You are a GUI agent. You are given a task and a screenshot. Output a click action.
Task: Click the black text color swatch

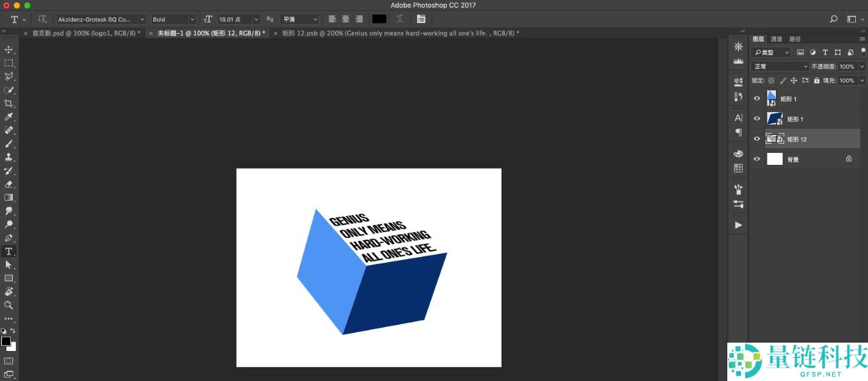tap(379, 20)
